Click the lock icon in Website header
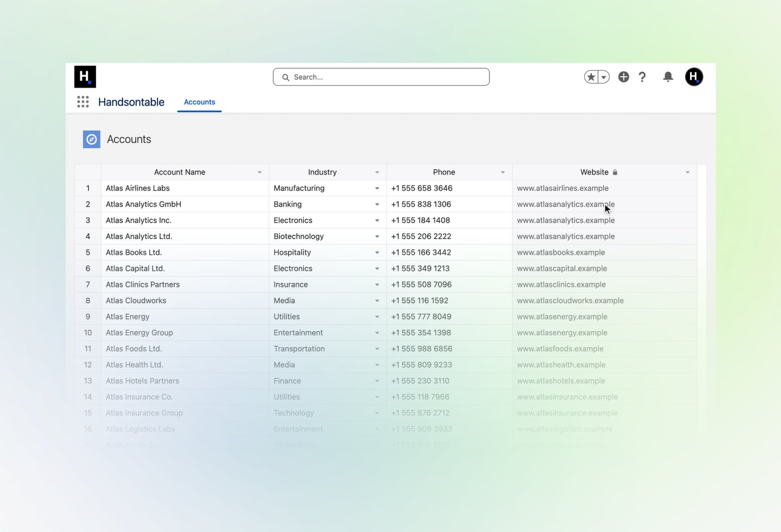This screenshot has height=532, width=781. (x=615, y=172)
